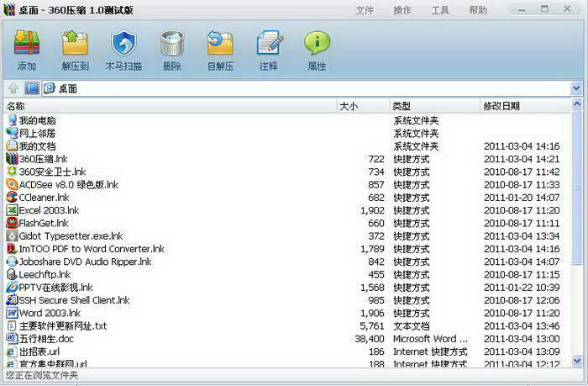Open the 操作 menu
Screen dimensions: 588x386
coord(402,10)
